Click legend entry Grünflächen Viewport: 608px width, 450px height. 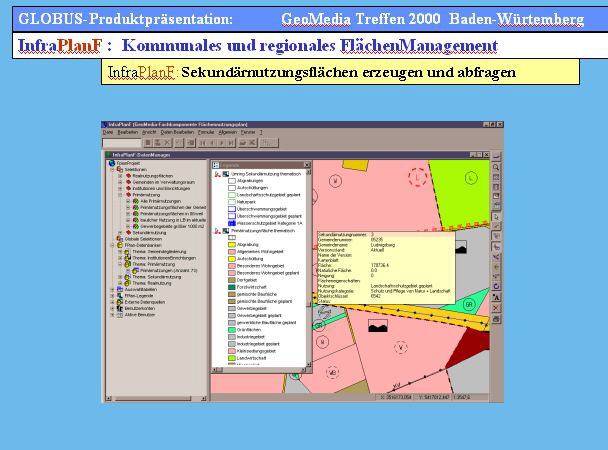(x=249, y=330)
